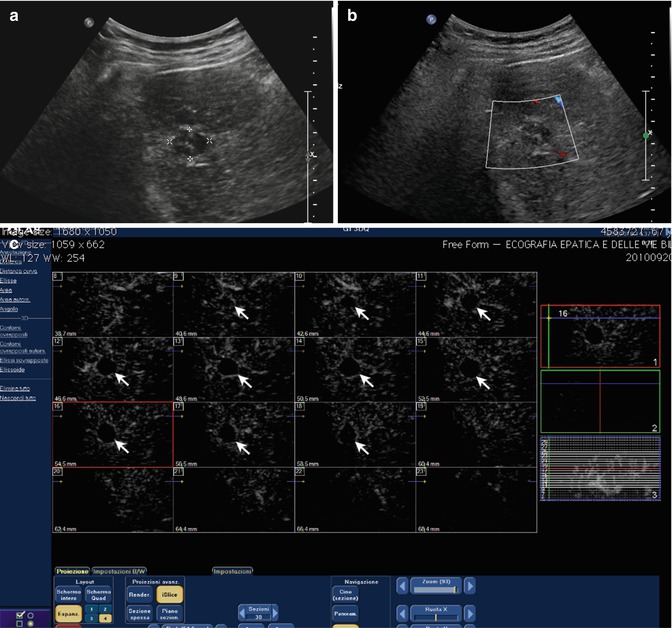Adjust the Ruota X rotation slider
672x628 pixels.
coord(439,614)
